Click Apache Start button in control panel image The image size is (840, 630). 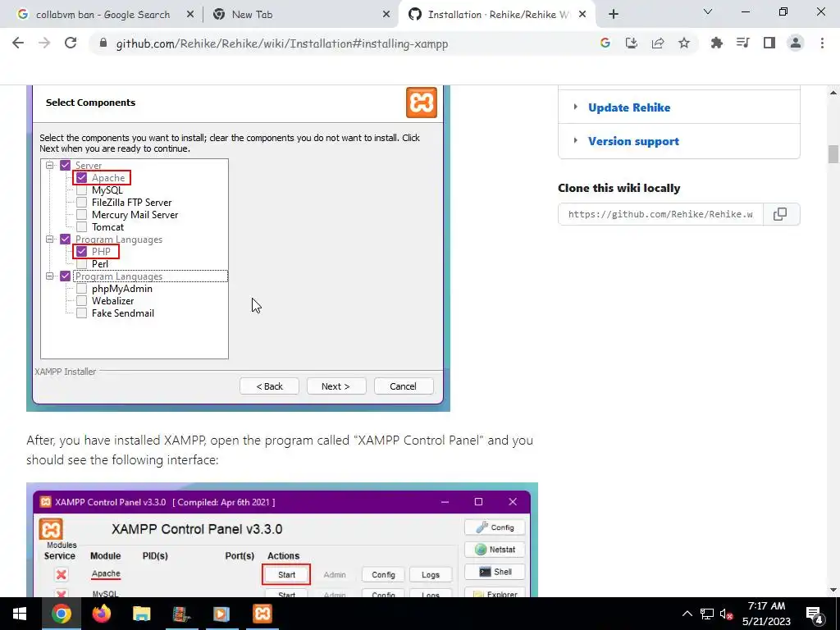[286, 575]
